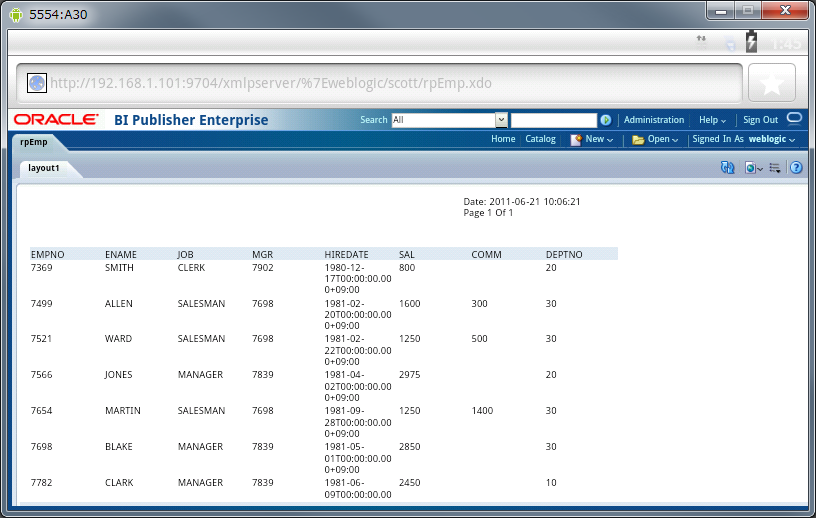The width and height of the screenshot is (816, 518).
Task: Open the Administration link
Action: click(654, 120)
